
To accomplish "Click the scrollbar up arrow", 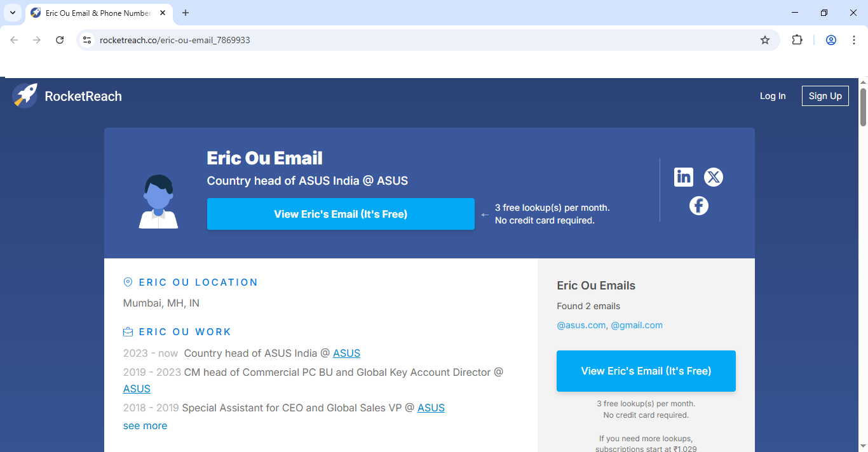I will click(x=863, y=83).
